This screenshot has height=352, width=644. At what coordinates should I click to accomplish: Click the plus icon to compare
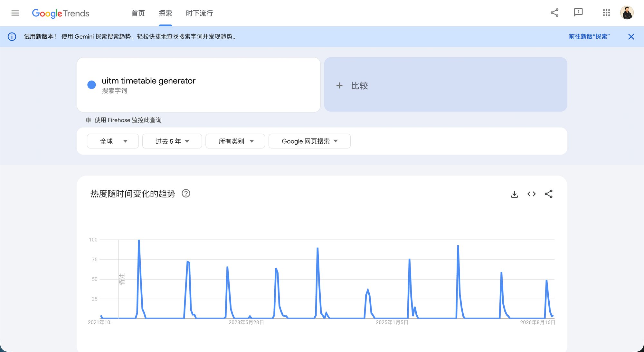(339, 85)
